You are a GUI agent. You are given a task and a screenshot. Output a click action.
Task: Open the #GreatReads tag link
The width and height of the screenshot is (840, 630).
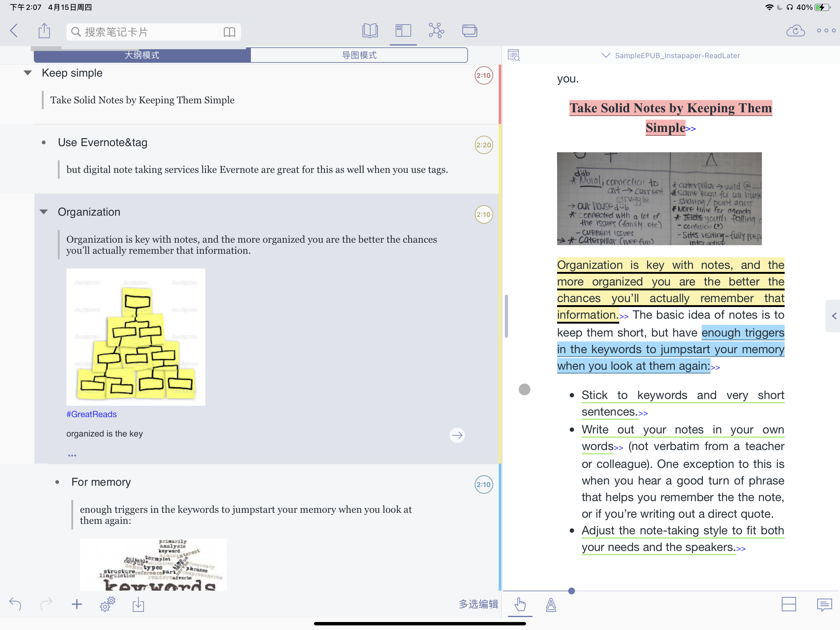tap(92, 414)
